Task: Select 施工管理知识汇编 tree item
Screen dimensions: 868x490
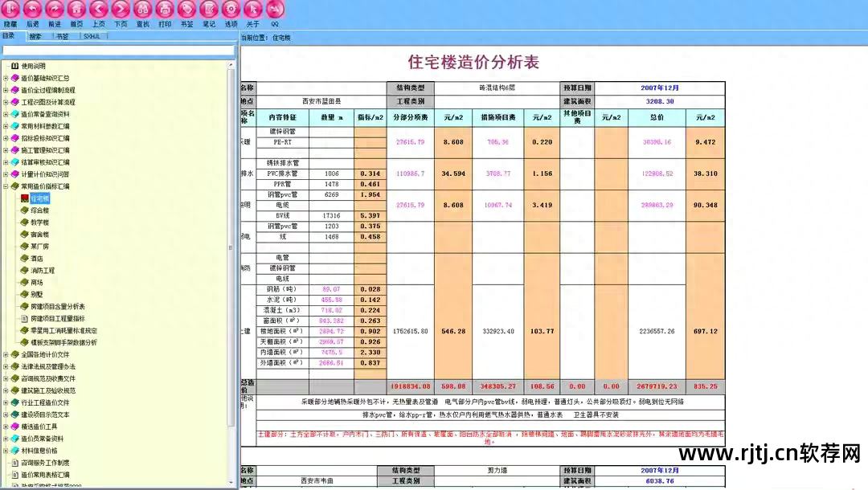Action: coord(45,150)
